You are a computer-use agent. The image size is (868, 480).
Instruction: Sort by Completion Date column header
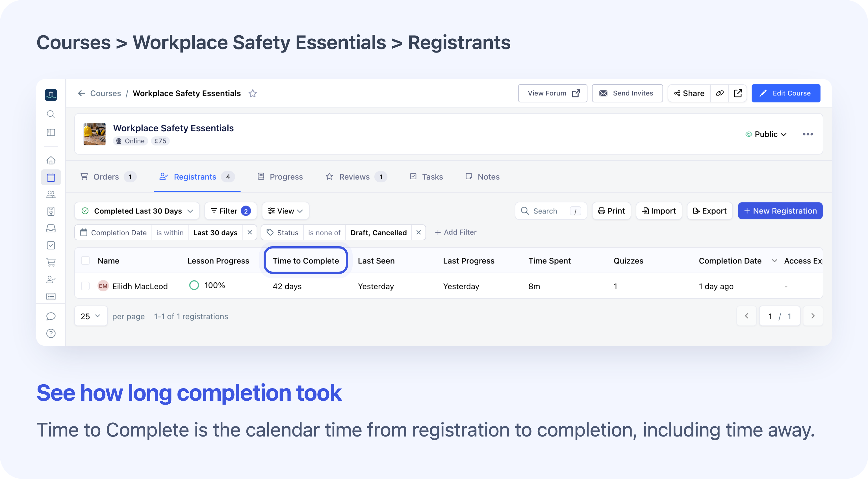click(x=730, y=261)
